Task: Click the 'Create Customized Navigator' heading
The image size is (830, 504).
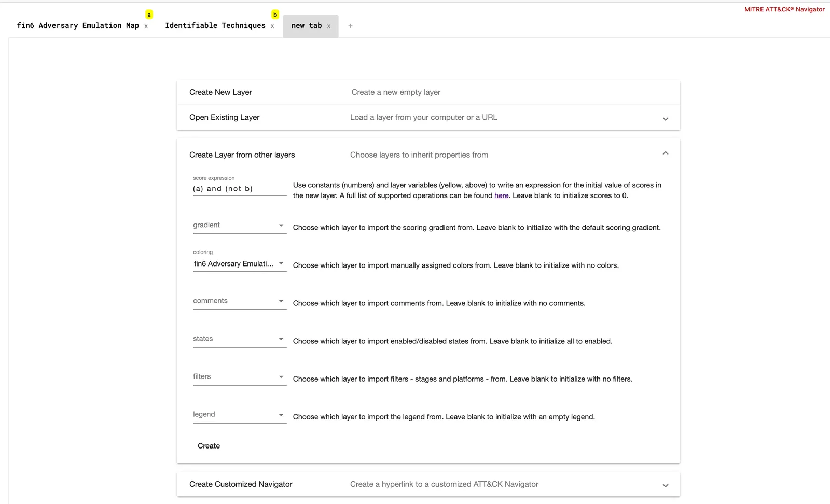Action: click(241, 484)
